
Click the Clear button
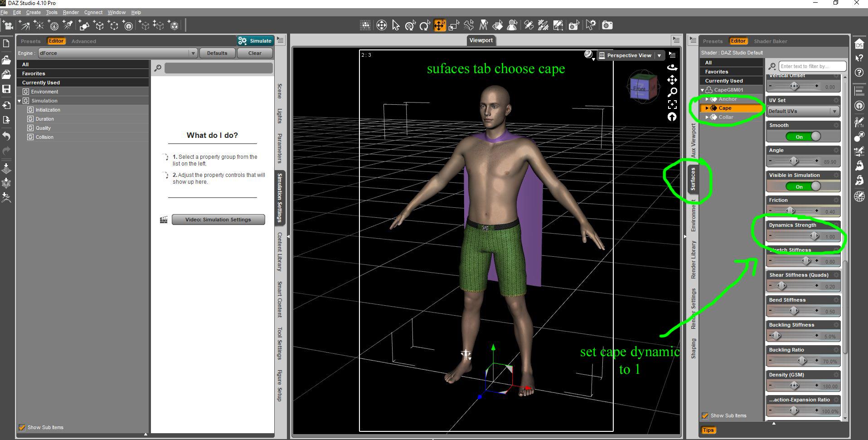(x=255, y=53)
